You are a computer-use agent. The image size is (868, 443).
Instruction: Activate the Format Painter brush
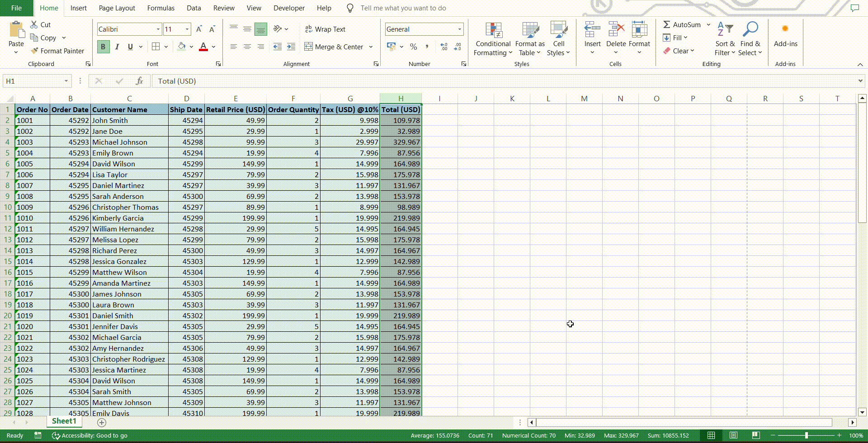[x=34, y=51]
